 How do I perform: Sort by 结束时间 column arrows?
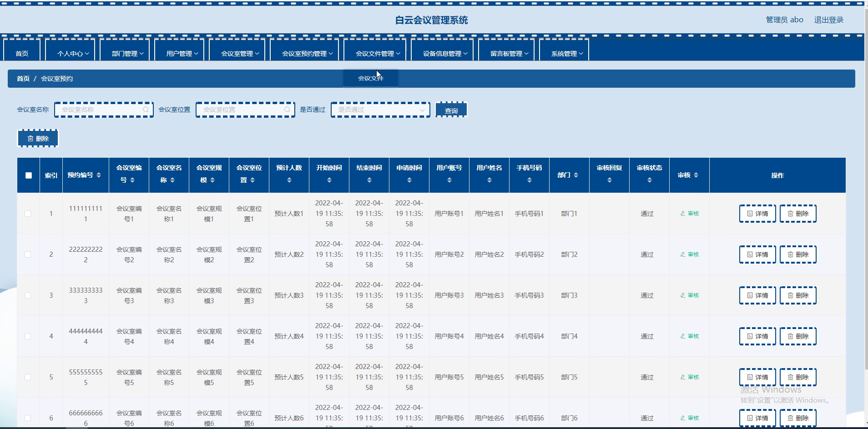click(x=369, y=180)
